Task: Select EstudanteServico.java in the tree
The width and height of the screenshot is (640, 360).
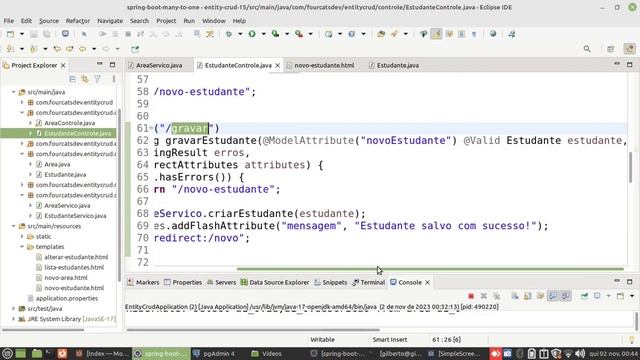Action: pos(71,216)
